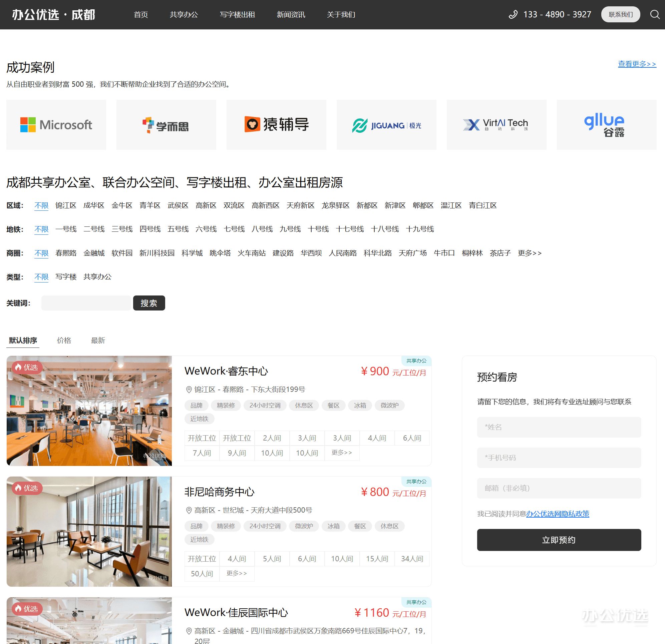Switch to the 价格 sort tab
This screenshot has height=644, width=665.
[64, 340]
